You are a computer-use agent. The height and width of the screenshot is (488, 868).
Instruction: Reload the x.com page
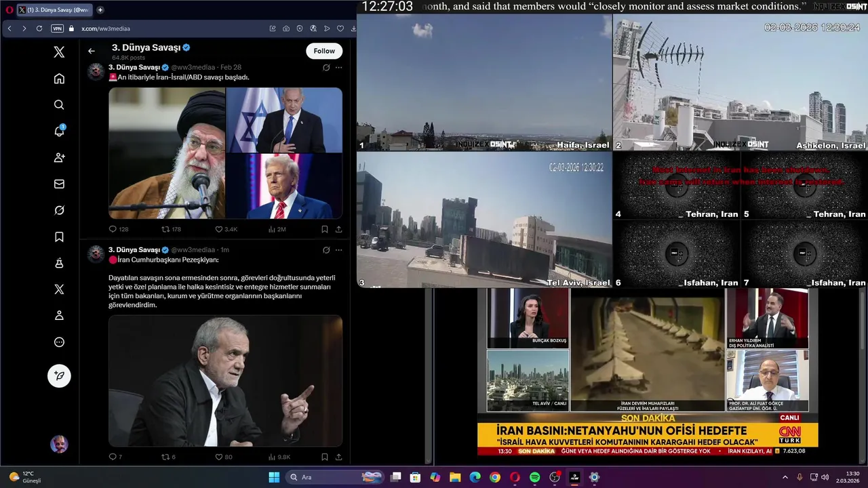pyautogui.click(x=39, y=28)
